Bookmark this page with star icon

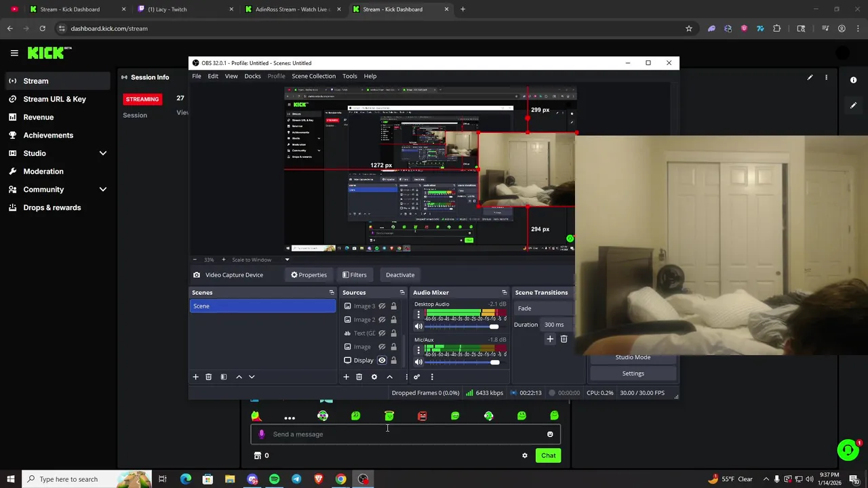coord(689,28)
